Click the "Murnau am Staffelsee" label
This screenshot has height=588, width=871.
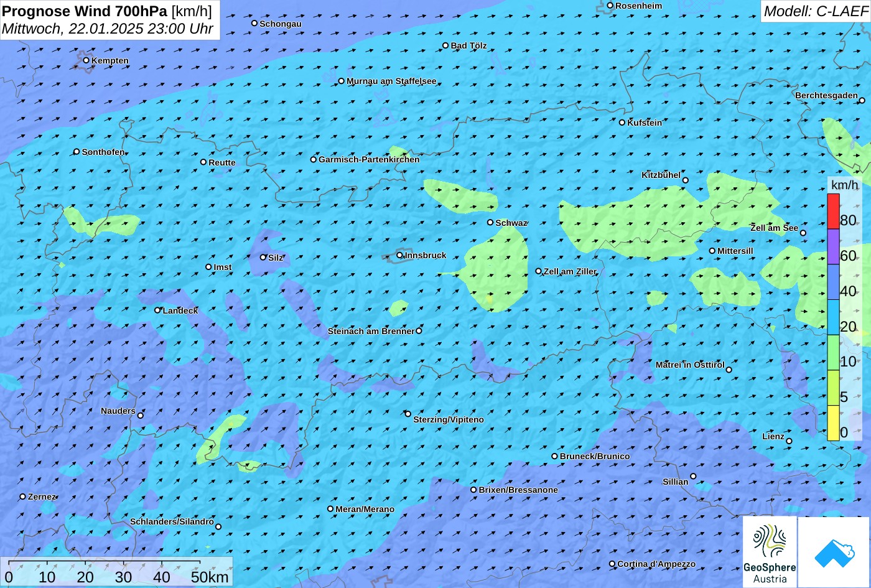(391, 81)
